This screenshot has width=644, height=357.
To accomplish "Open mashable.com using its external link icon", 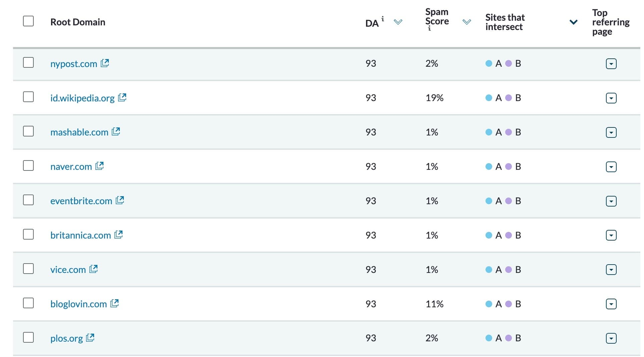I will tap(116, 131).
